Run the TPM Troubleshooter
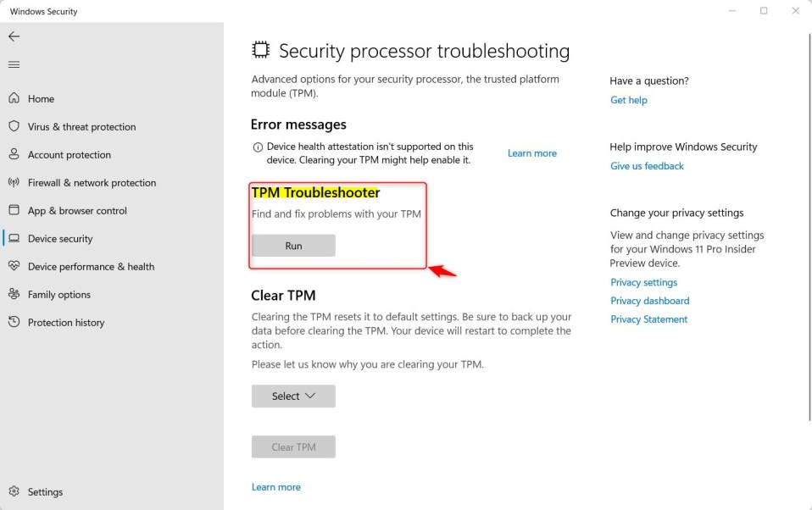The image size is (812, 510). pos(293,245)
